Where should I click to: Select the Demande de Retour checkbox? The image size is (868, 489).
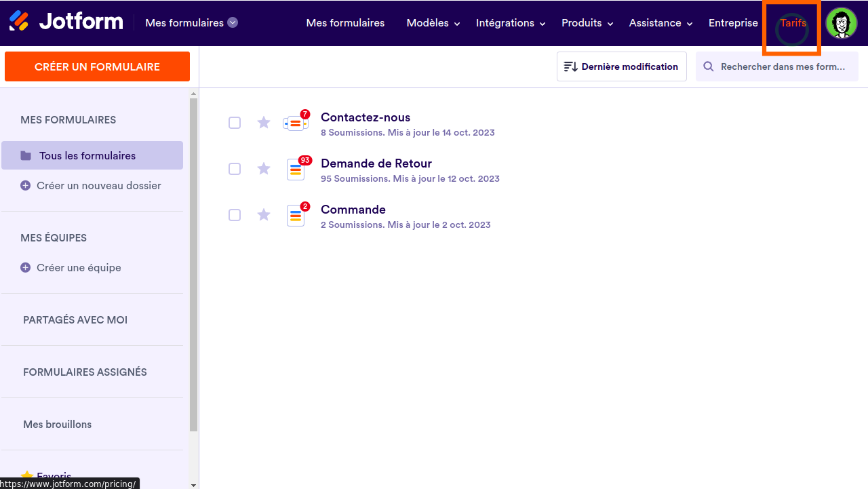tap(235, 169)
